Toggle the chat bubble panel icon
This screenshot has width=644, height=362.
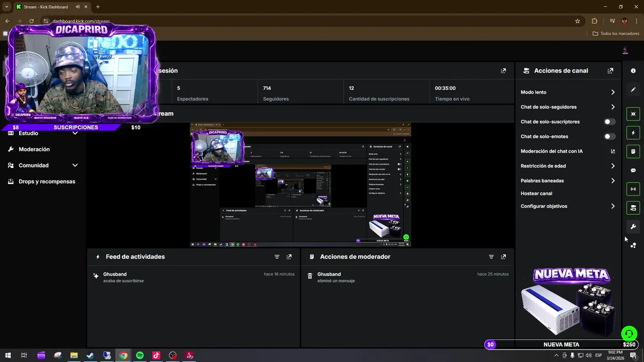pos(633,170)
